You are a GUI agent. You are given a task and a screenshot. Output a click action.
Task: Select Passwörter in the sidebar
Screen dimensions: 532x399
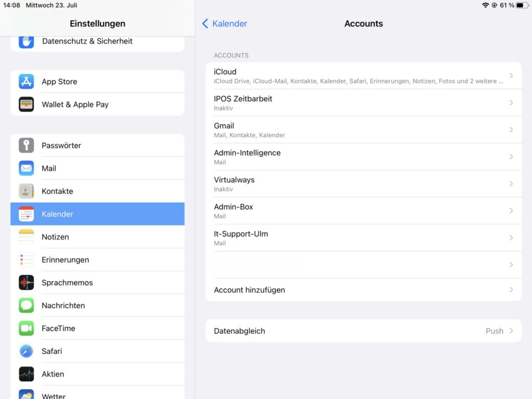tap(97, 145)
